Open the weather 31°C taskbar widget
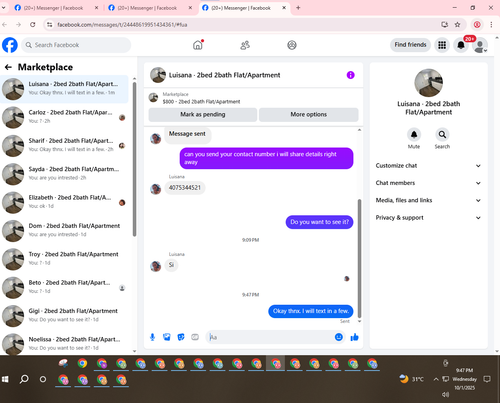The image size is (500, 403). pyautogui.click(x=411, y=379)
